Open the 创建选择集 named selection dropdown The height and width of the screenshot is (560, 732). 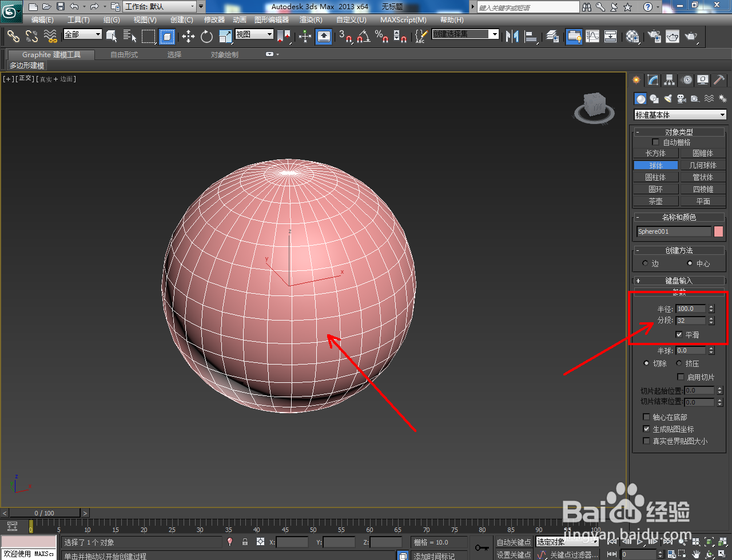point(465,34)
